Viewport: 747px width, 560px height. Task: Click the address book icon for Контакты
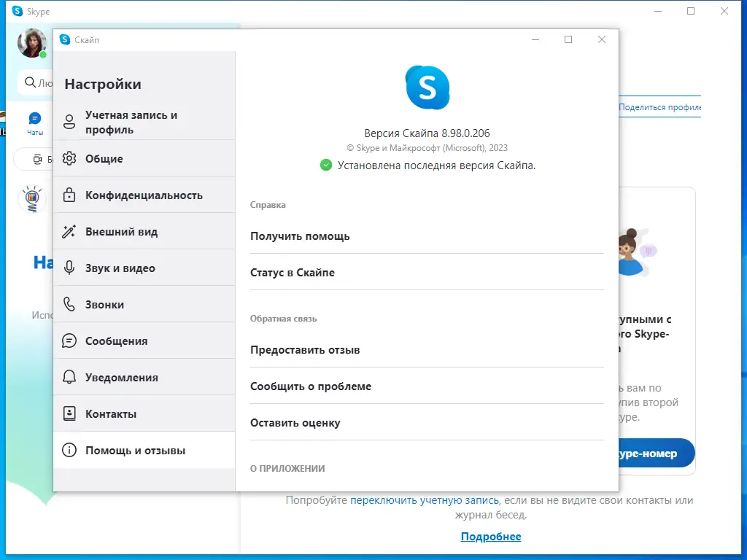point(69,413)
